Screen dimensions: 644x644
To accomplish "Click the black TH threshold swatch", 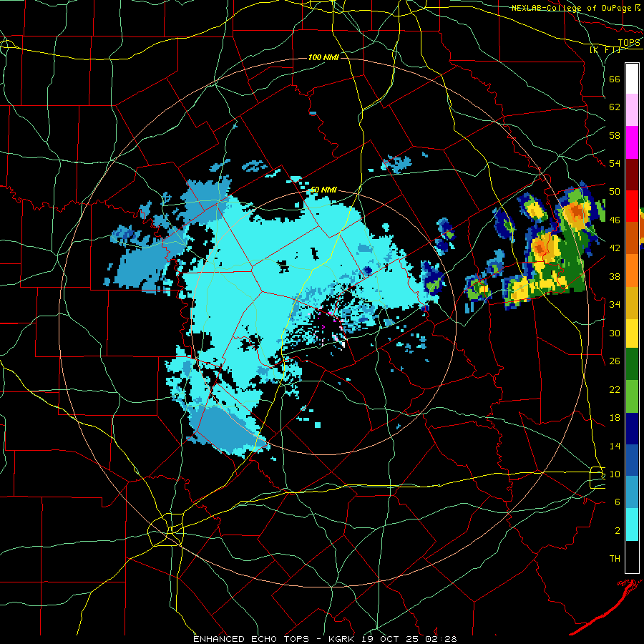I will tap(632, 557).
